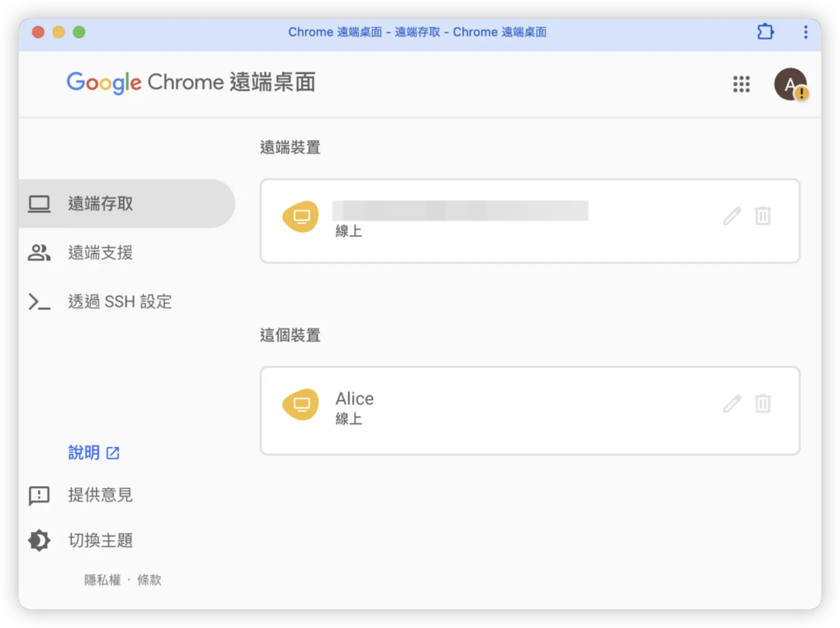The width and height of the screenshot is (840, 628).
Task: Select 遠端存取 in the sidebar
Action: coord(127,204)
